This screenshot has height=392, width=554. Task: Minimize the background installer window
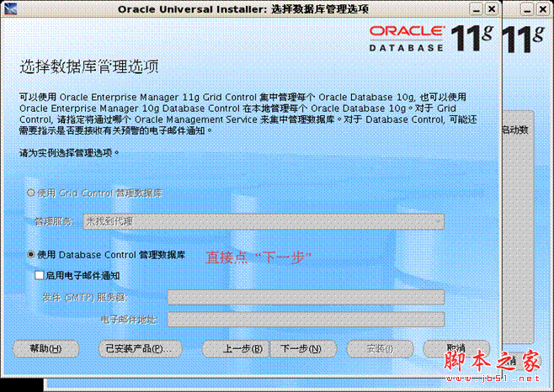pyautogui.click(x=528, y=9)
